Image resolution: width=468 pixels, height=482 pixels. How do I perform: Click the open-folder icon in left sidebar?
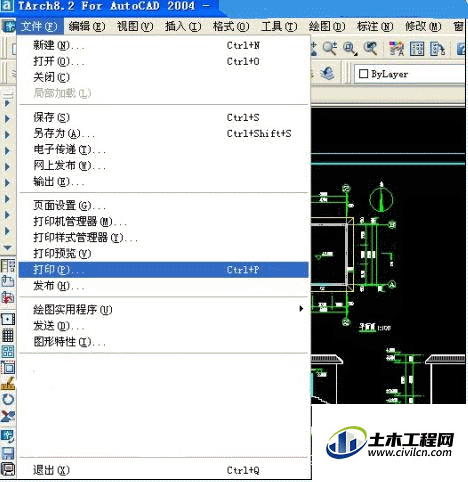[x=8, y=281]
